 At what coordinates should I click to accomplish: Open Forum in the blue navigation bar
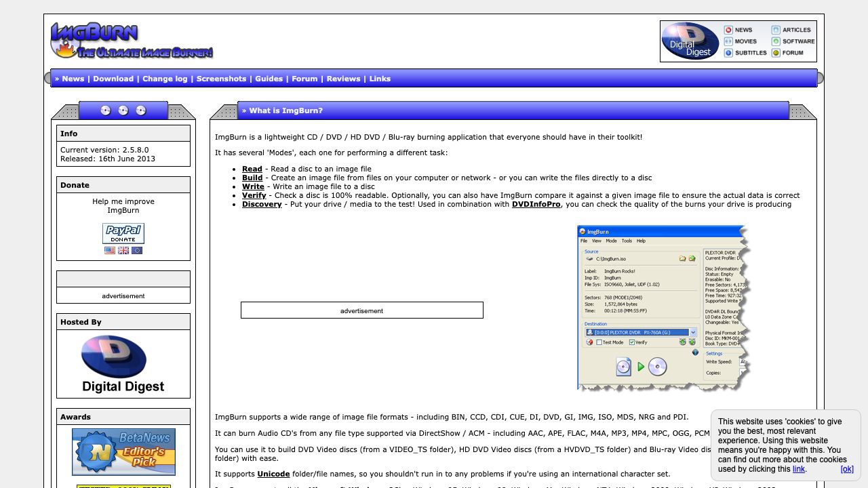pos(304,79)
